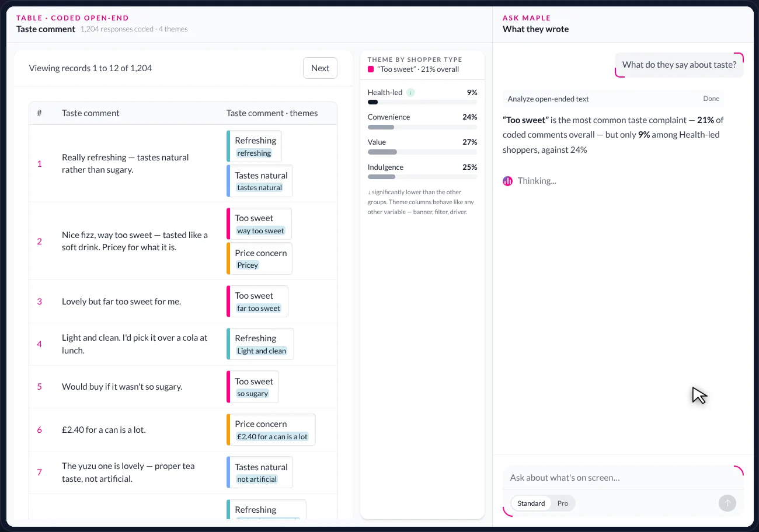Click the 'Ask Maple' panel label
Image resolution: width=759 pixels, height=532 pixels.
pos(527,18)
